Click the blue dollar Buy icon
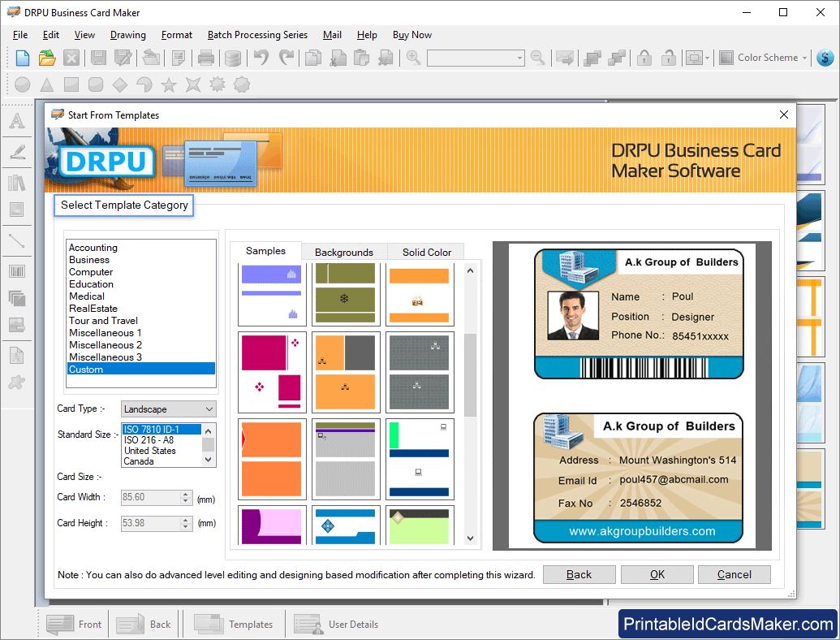Screen dimensions: 840x640 point(825,58)
